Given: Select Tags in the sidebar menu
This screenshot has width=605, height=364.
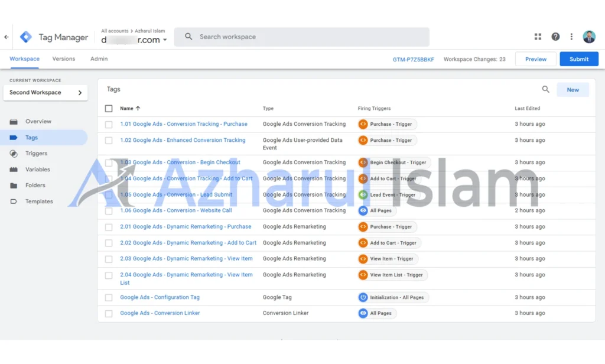Looking at the screenshot, I should (x=44, y=138).
